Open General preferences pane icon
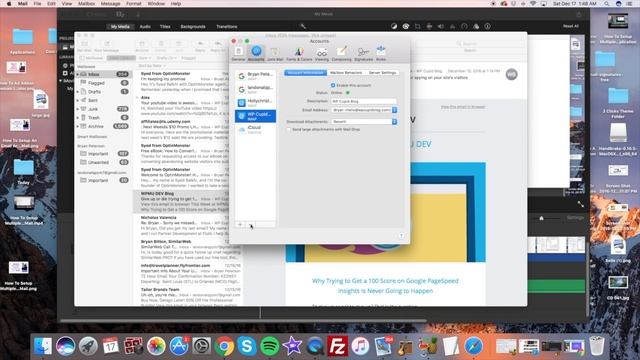The width and height of the screenshot is (640, 360). (x=238, y=53)
